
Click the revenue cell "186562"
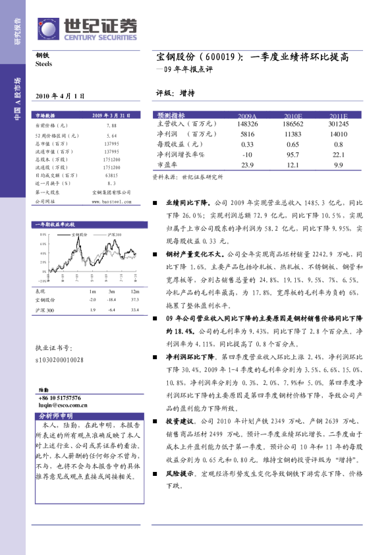293,124
